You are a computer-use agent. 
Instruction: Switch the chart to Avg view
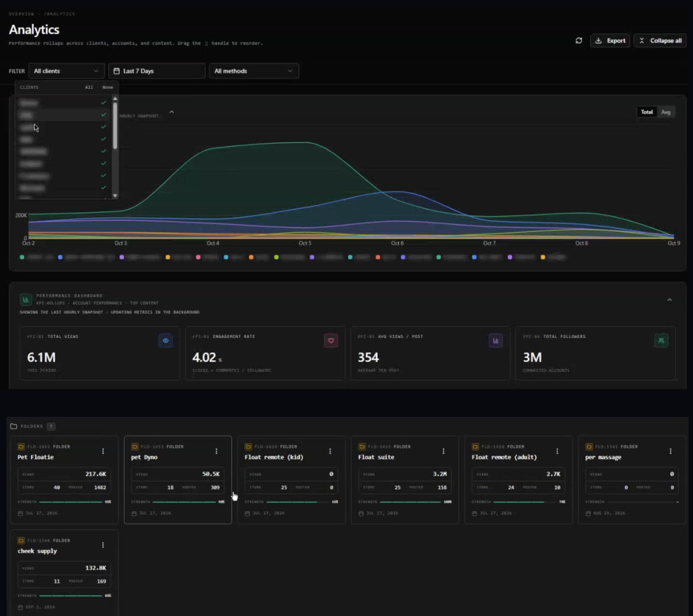(666, 112)
